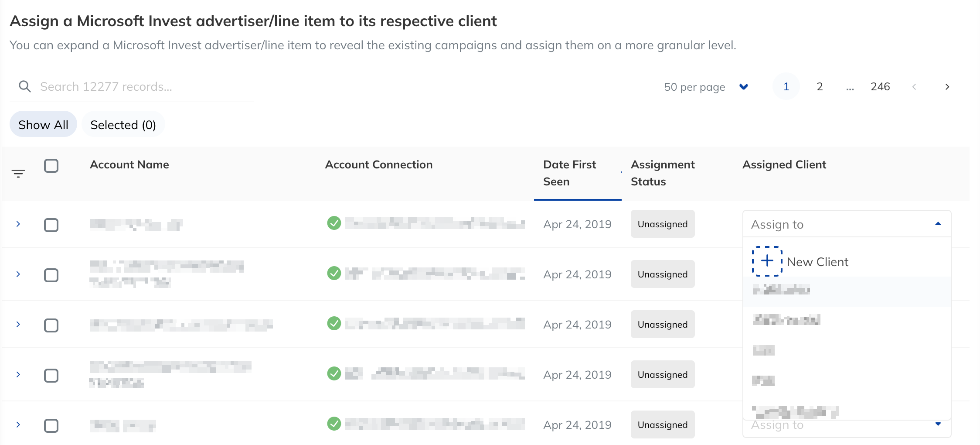The image size is (980, 445).
Task: Jump to page 246
Action: click(x=880, y=86)
